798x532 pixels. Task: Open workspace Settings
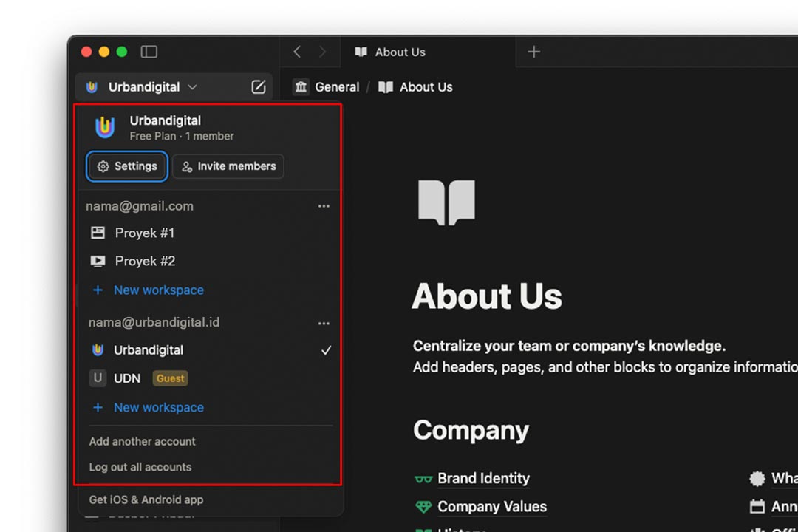(127, 166)
